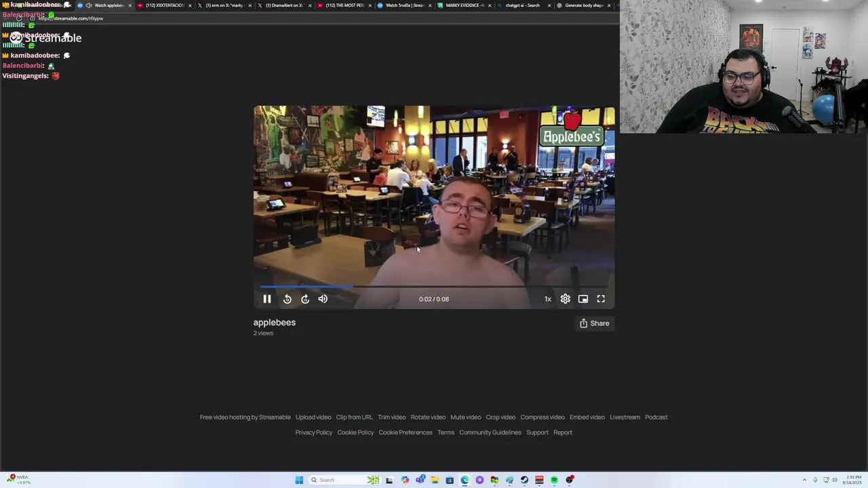Open the Embed video link
This screenshot has height=488, width=868.
pos(587,418)
